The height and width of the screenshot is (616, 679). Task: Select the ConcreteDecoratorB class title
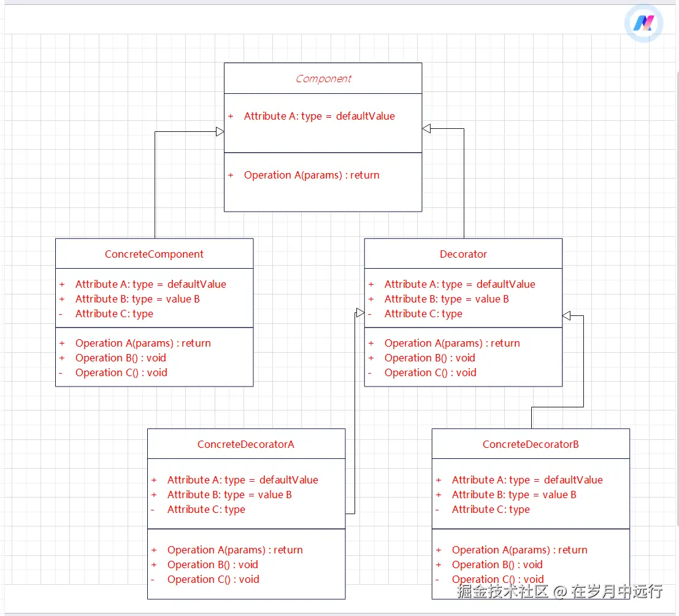click(x=531, y=444)
